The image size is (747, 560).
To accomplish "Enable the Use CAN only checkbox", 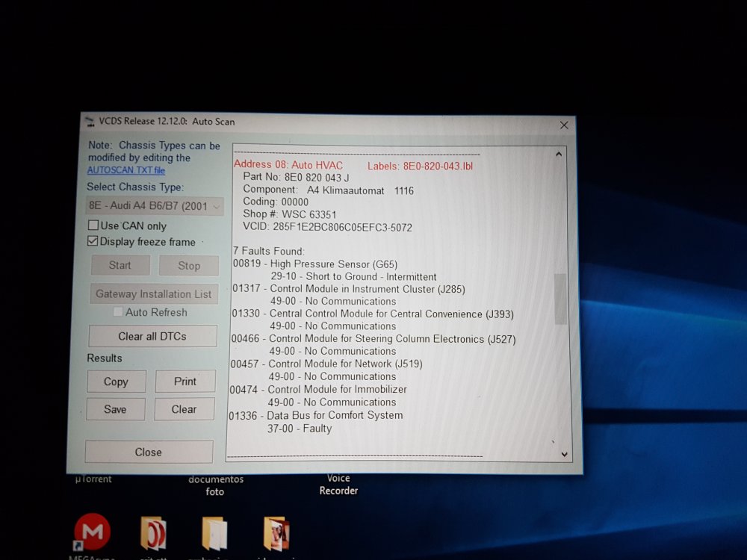I will point(93,225).
